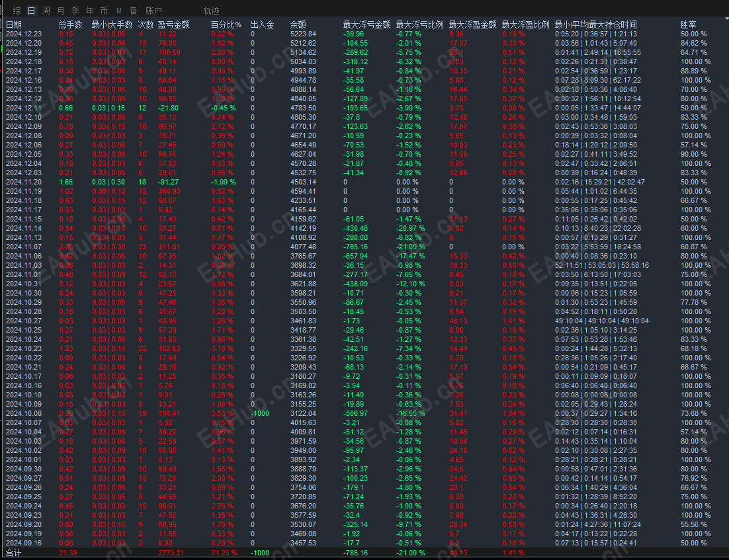Open the 币 currency tab
Image resolution: width=729 pixels, height=560 pixels.
point(104,10)
